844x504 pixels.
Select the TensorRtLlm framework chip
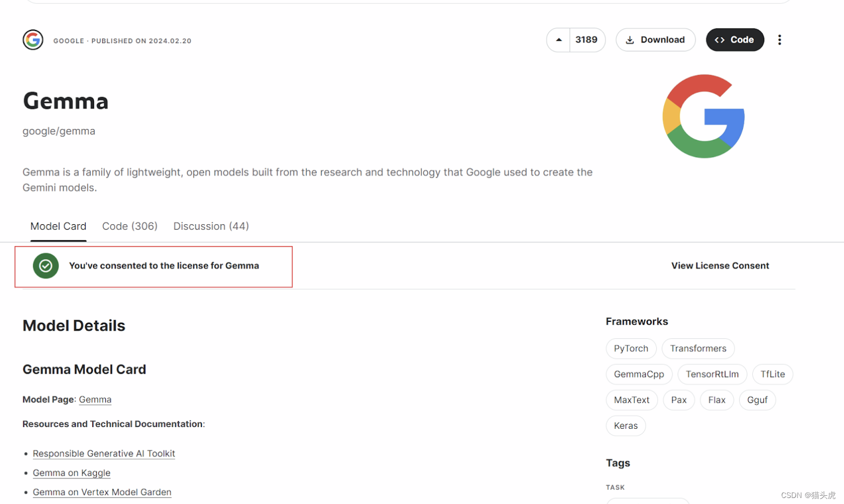coord(712,374)
